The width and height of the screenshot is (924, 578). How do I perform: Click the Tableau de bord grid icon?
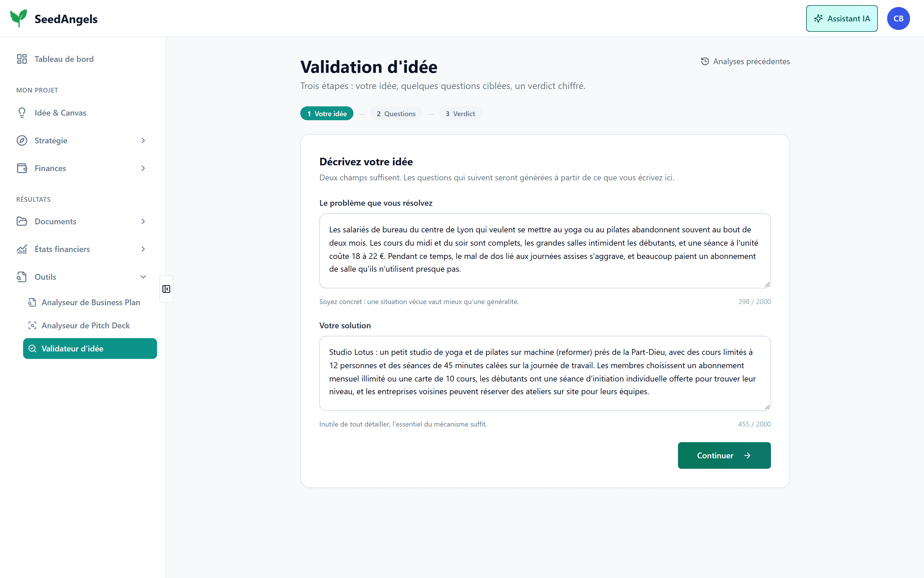coord(22,59)
